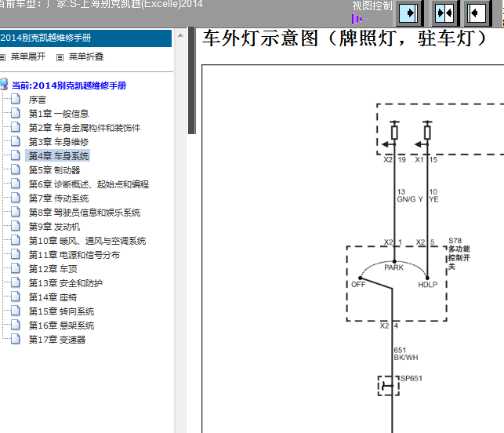Click the S78 多功能控制开关 label
504x433 pixels.
[459, 254]
